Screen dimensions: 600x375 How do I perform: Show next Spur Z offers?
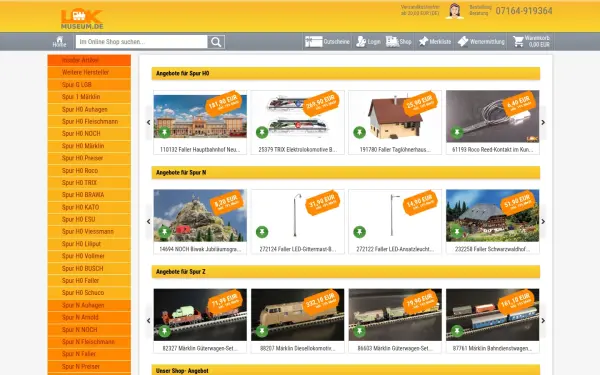coord(543,321)
